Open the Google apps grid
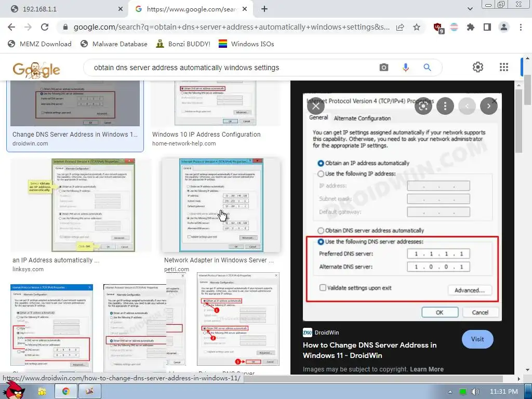The image size is (532, 399). 504,67
